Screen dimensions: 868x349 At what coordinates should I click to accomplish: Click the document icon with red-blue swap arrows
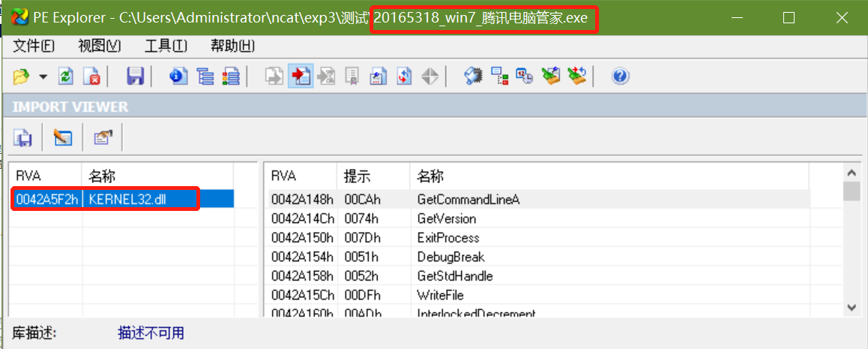(404, 77)
